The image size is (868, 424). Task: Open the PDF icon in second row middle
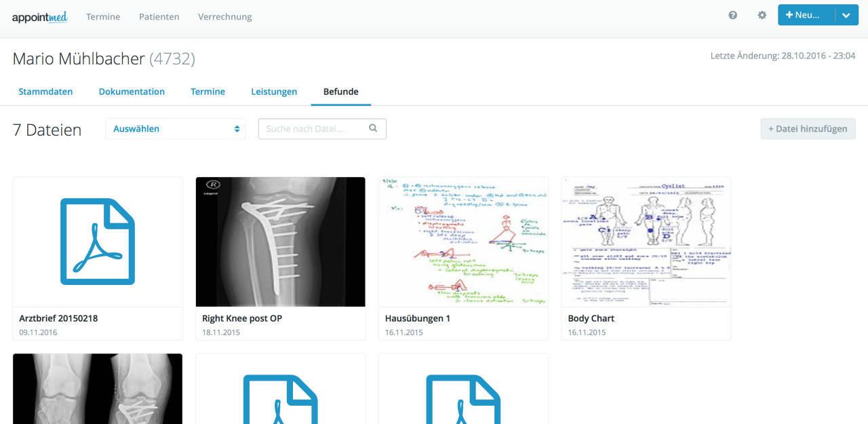[x=280, y=399]
